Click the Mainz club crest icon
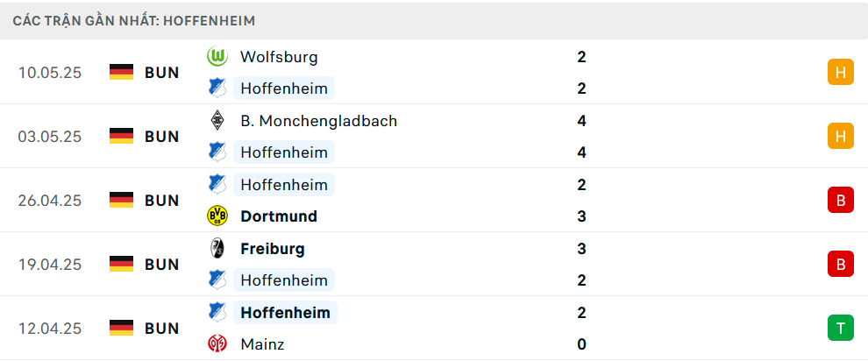The image size is (868, 361). (x=217, y=344)
